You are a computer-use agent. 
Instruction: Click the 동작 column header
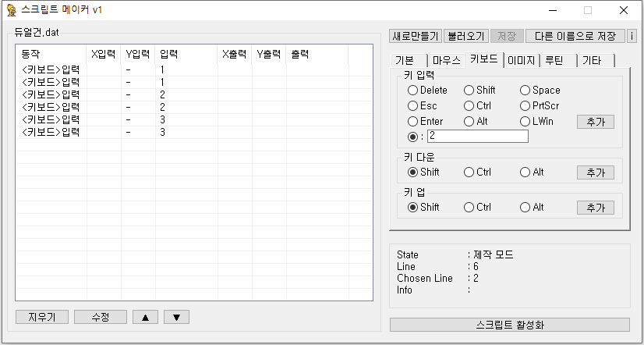[51, 55]
